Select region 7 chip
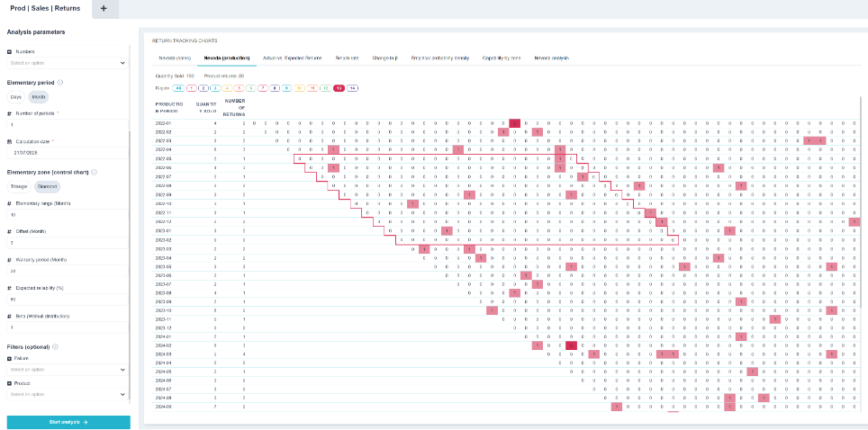The image size is (868, 430). click(x=264, y=88)
